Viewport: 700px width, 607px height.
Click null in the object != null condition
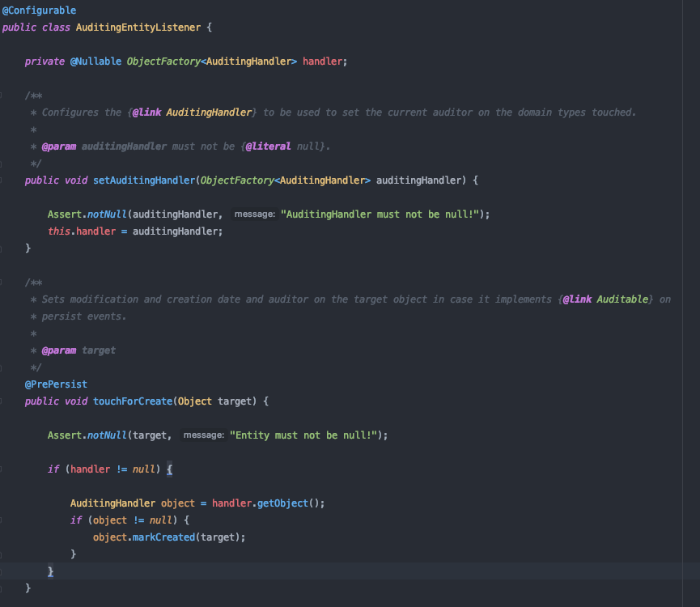tap(161, 520)
